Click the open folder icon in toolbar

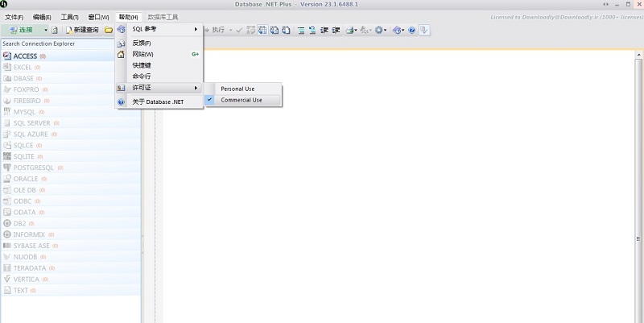108,30
